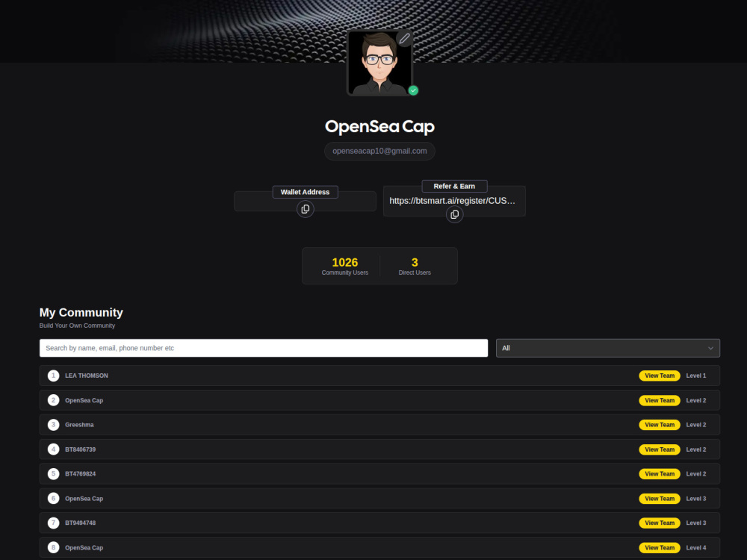Click number badge 1 beside LEA THOMSON
Viewport: 747px width, 560px height.
coord(53,376)
